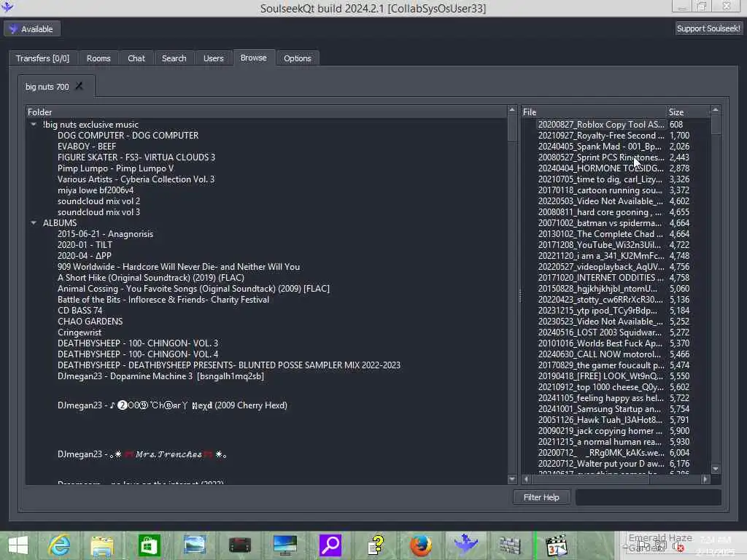Select the miya lowe bf2006v4 folder
Image resolution: width=747 pixels, height=560 pixels.
[96, 190]
